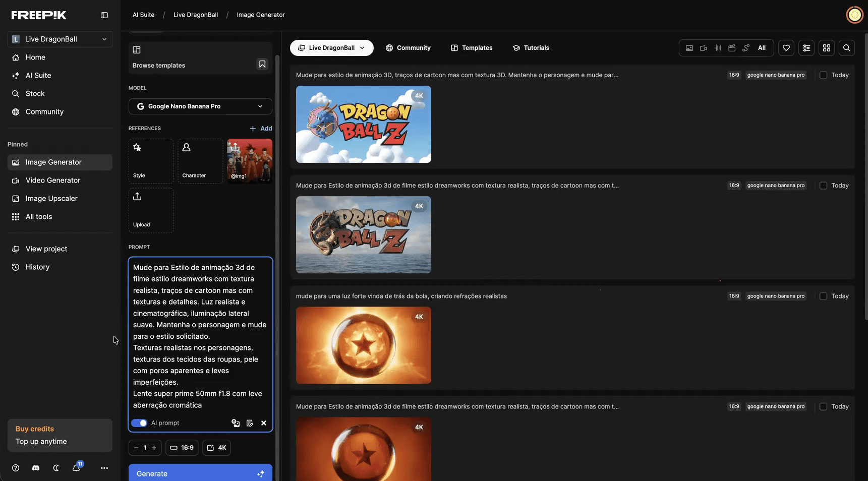
Task: Switch to grid view icon
Action: tap(827, 48)
